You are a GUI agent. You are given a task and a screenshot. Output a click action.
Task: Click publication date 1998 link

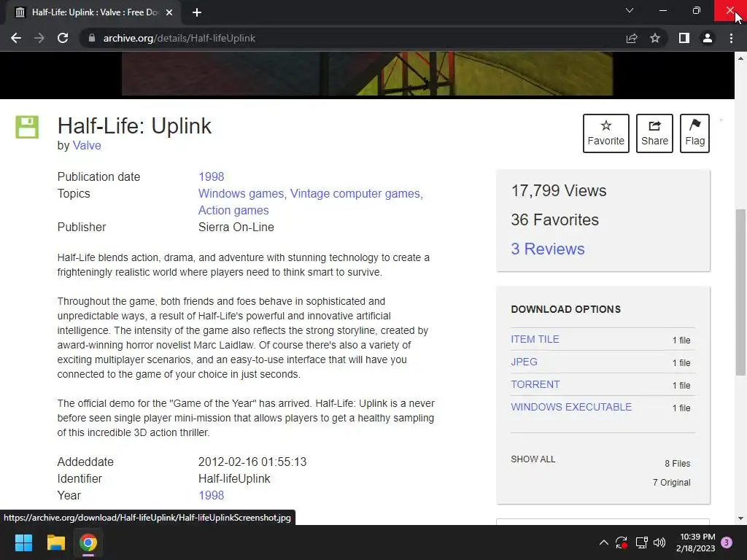pos(211,176)
